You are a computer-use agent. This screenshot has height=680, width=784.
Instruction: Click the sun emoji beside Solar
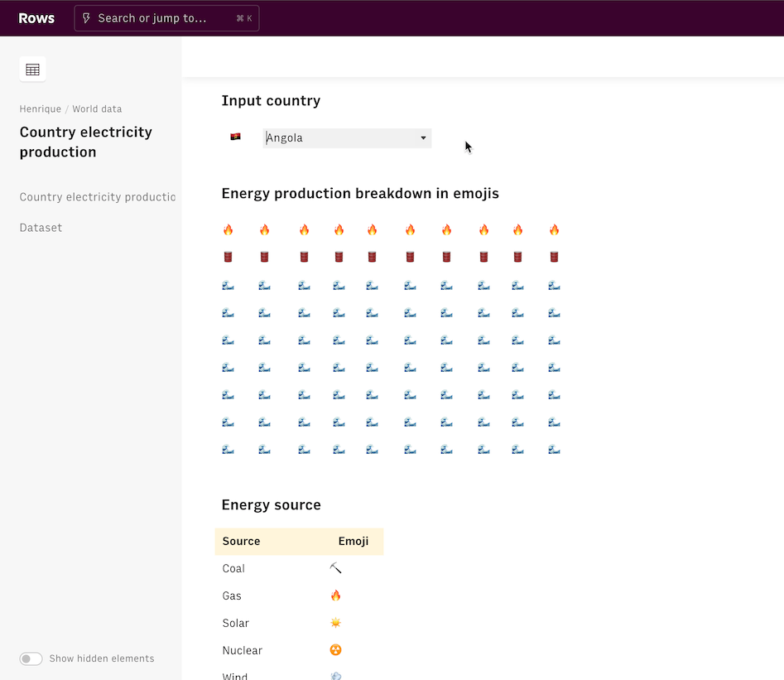(x=335, y=623)
